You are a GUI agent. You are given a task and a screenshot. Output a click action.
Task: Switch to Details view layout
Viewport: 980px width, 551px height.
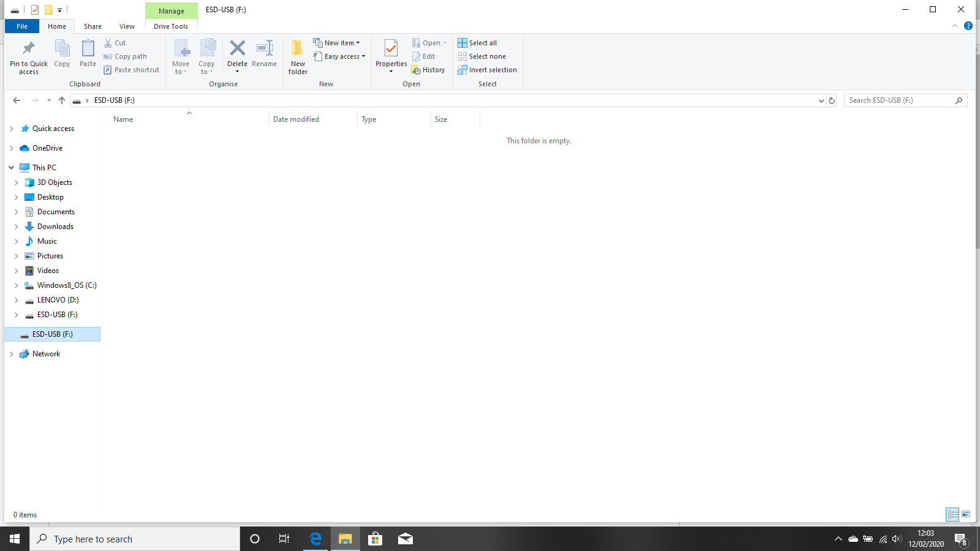coord(952,514)
